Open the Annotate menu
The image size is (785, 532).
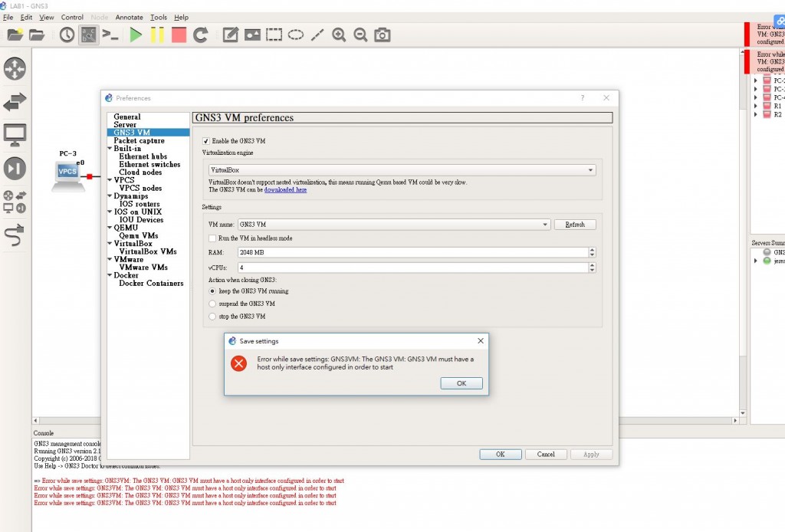(x=129, y=17)
